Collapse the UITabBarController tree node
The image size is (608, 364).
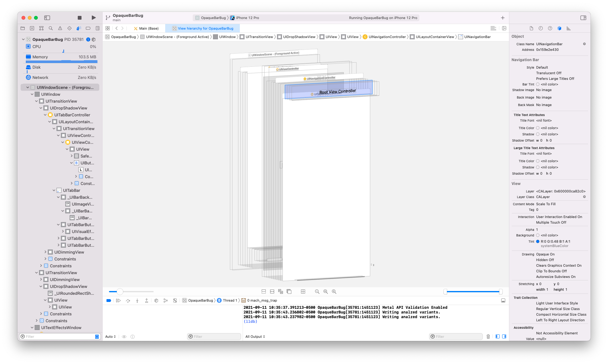pos(45,115)
